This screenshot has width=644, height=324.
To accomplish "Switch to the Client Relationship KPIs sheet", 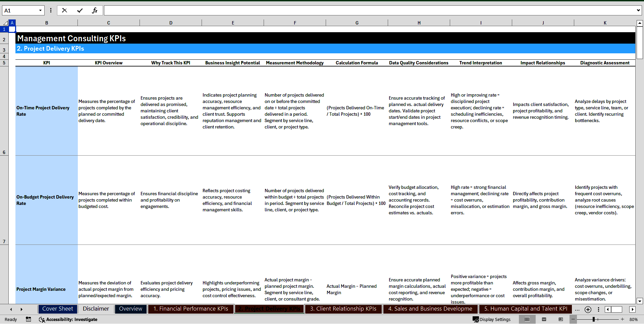I will pos(343,309).
